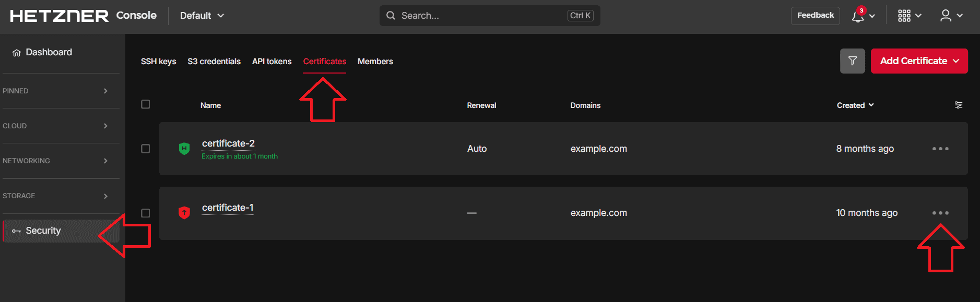This screenshot has height=302, width=980.
Task: Open the certificate-2 link
Action: click(228, 143)
